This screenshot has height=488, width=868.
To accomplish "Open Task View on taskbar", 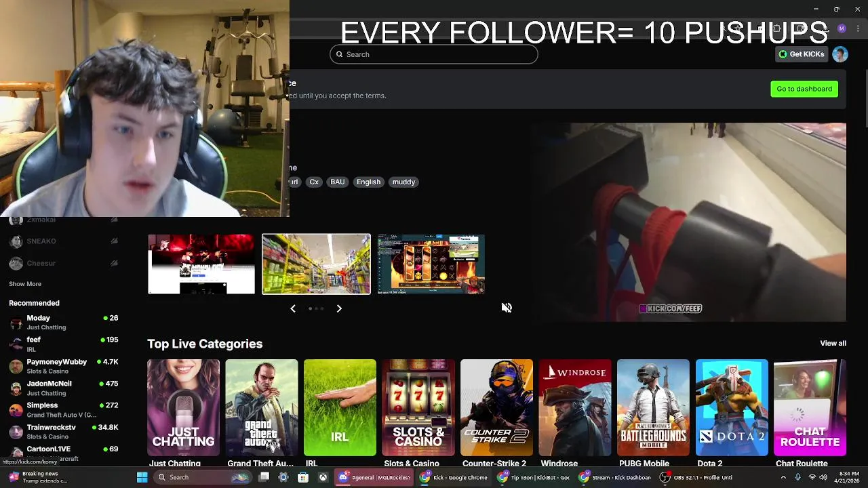I will pyautogui.click(x=264, y=477).
